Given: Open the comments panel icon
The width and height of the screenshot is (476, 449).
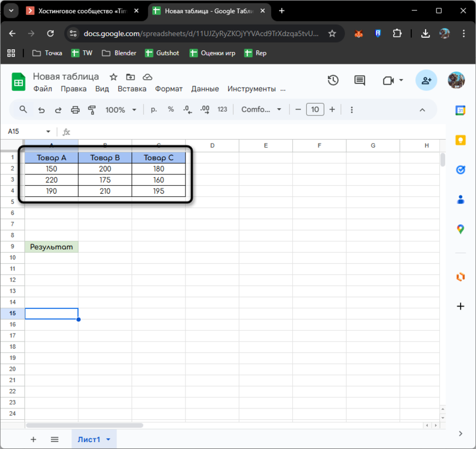Looking at the screenshot, I should point(360,81).
